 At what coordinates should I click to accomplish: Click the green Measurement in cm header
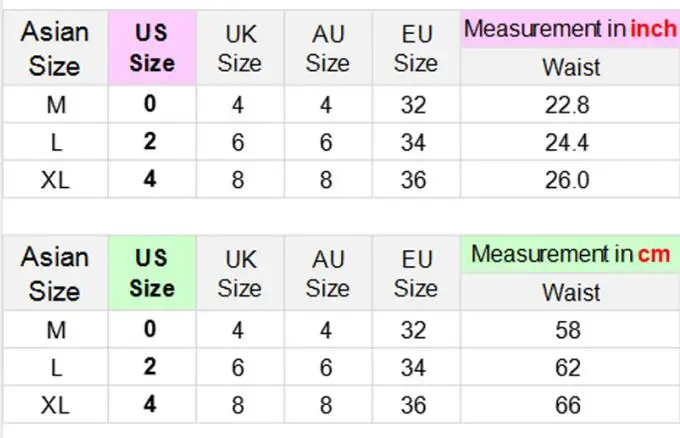coord(570,254)
